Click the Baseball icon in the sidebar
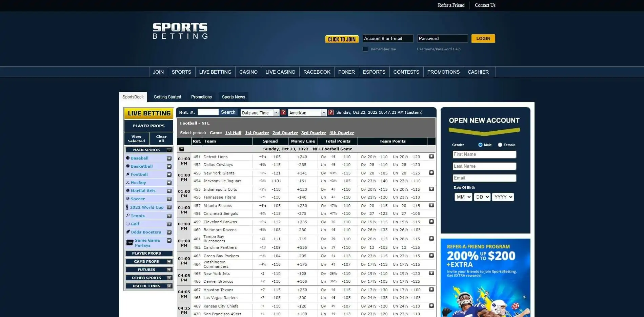This screenshot has width=644, height=317. pyautogui.click(x=128, y=158)
